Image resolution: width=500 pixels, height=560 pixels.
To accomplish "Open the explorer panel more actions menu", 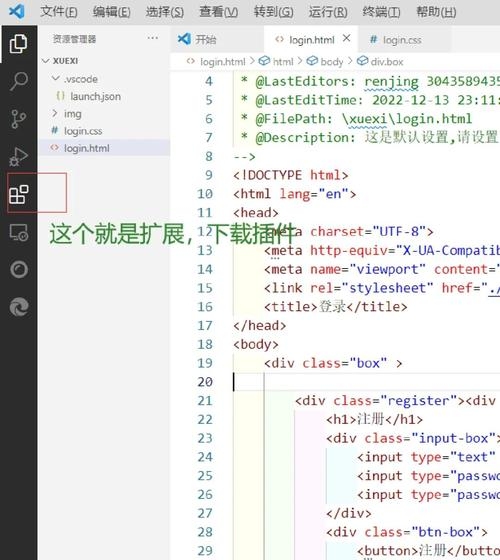I will (x=152, y=38).
